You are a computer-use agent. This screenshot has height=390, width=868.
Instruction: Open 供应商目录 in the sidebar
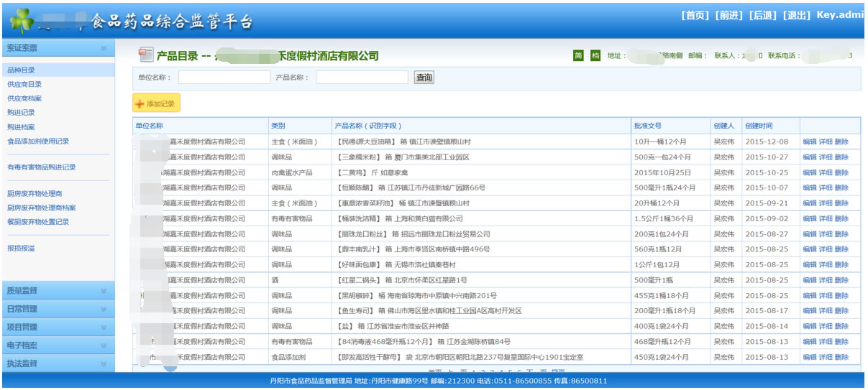24,84
